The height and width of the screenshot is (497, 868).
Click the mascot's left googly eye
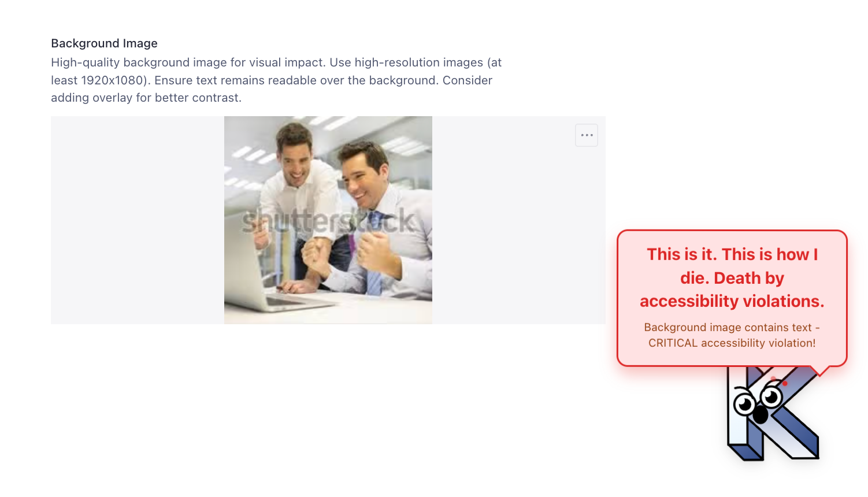click(744, 405)
